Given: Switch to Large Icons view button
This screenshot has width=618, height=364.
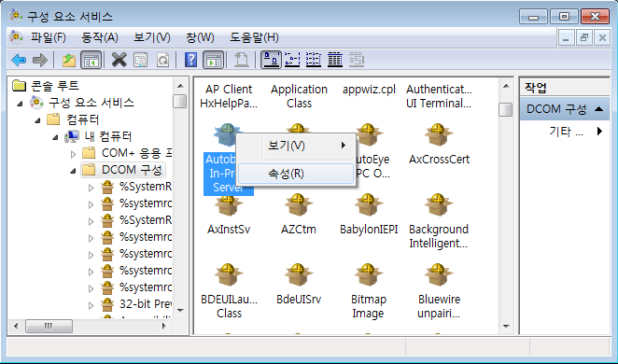Looking at the screenshot, I should 271,60.
